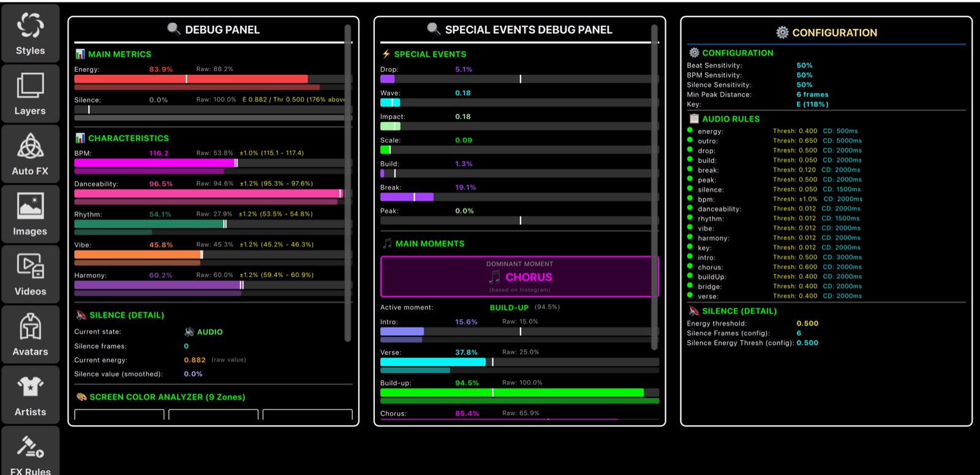Image resolution: width=980 pixels, height=475 pixels.
Task: Click the Special Events lightning icon
Action: [x=386, y=54]
